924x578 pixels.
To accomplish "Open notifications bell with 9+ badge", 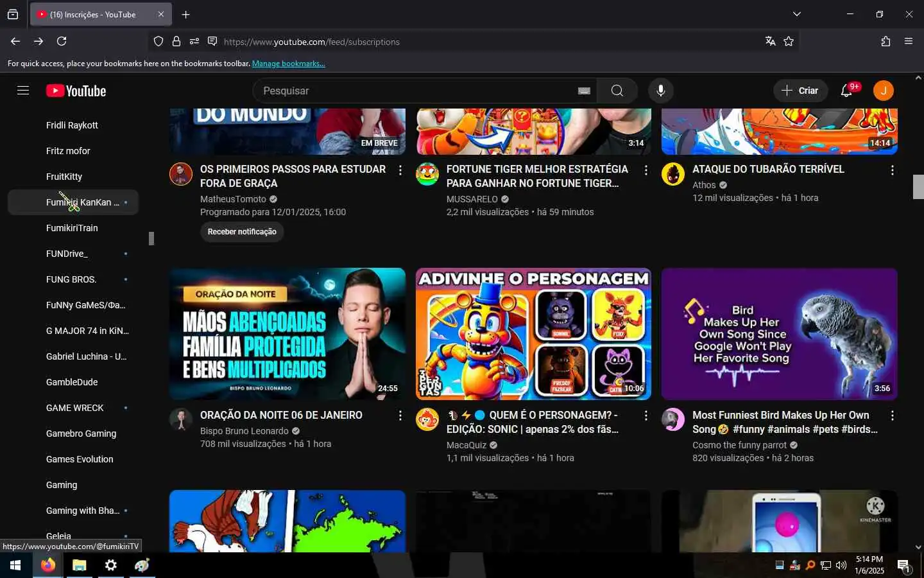I will point(847,91).
